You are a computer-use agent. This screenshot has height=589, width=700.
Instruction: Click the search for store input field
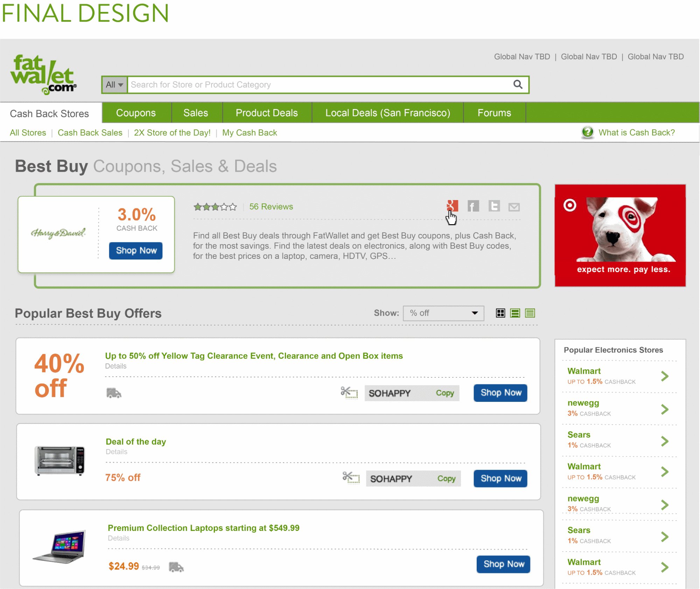tap(318, 85)
